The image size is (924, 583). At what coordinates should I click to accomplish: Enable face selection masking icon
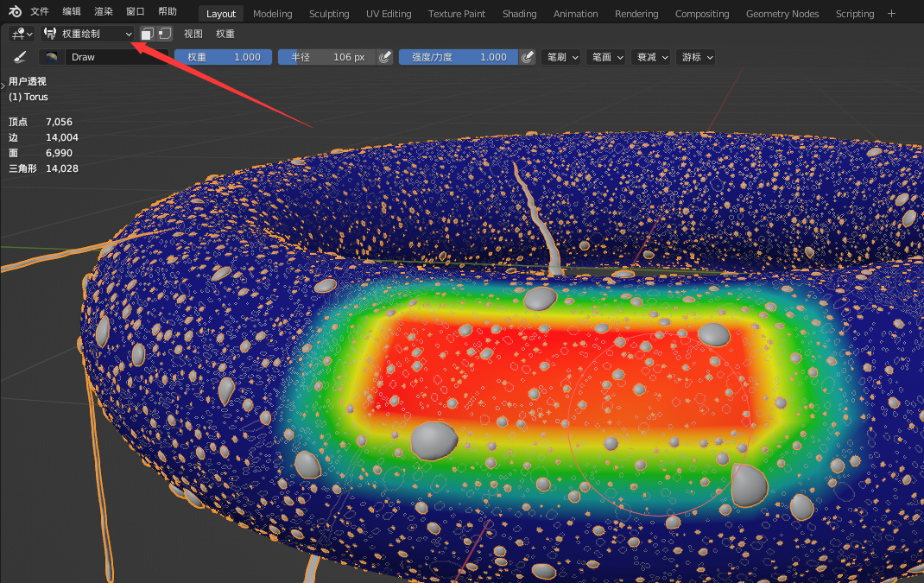[x=148, y=34]
